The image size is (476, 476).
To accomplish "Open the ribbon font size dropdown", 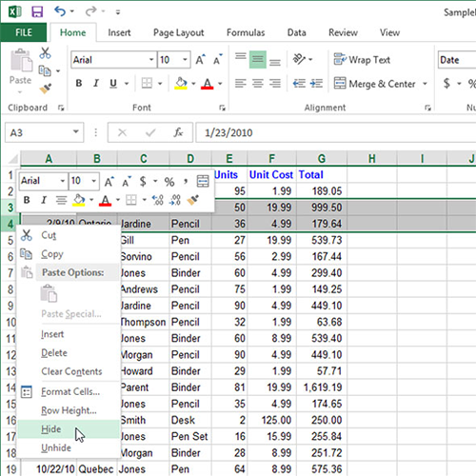I will coord(185,59).
